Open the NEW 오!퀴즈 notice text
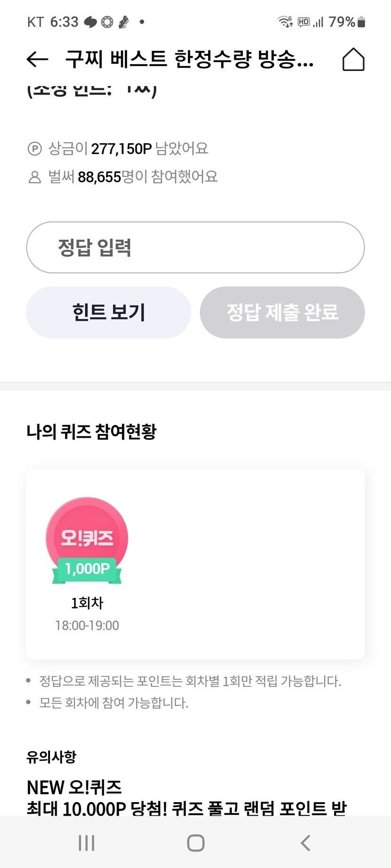The image size is (391, 868). pyautogui.click(x=74, y=787)
